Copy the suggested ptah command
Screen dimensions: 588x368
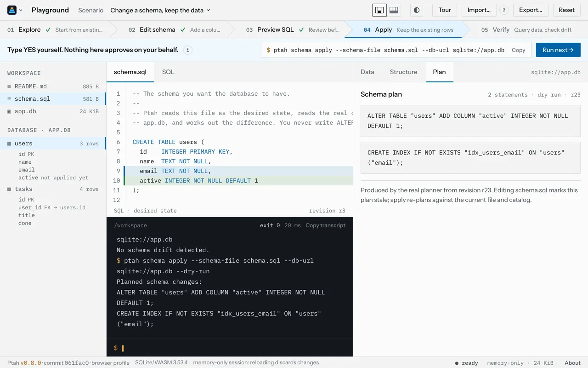pos(518,50)
